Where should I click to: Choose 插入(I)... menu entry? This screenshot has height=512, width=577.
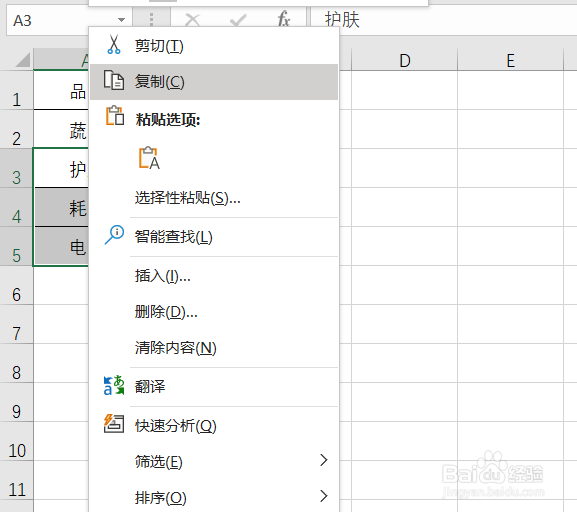(x=214, y=276)
